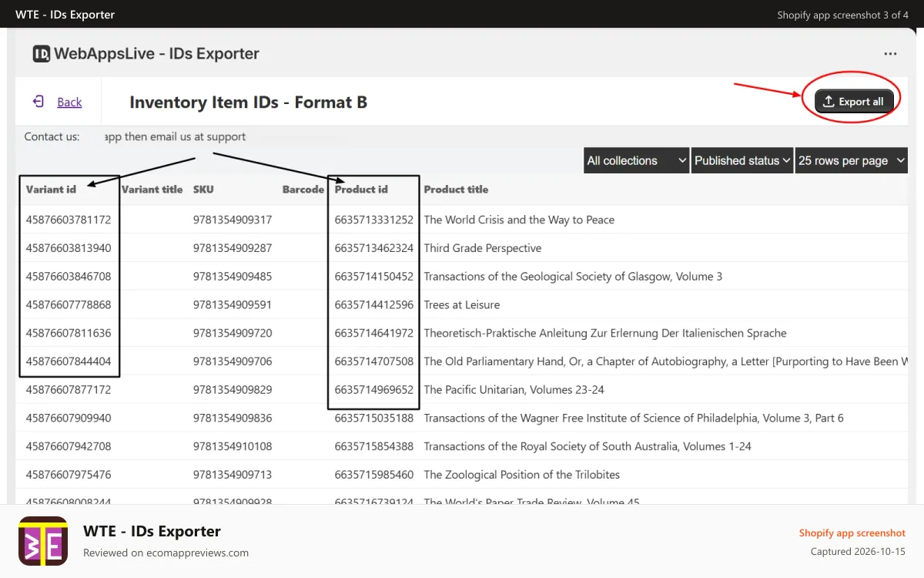The height and width of the screenshot is (578, 924).
Task: Select variant id 45876607877172
Action: 69,389
